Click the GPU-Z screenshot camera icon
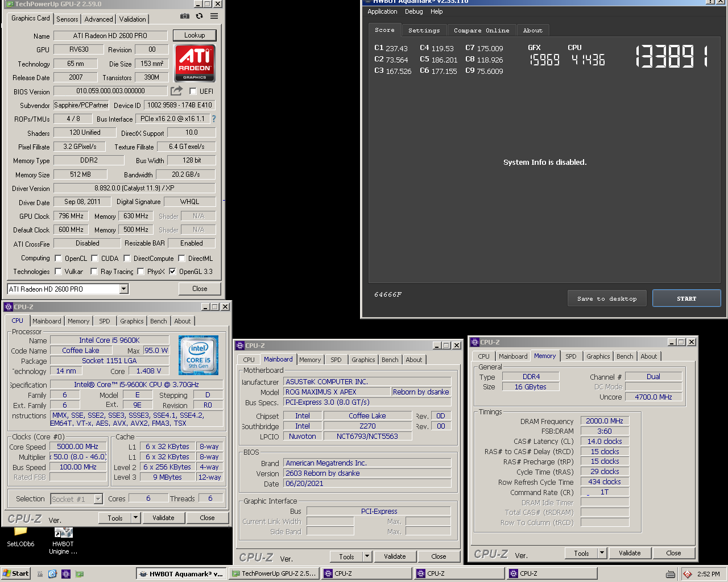728x582 pixels. (x=185, y=16)
